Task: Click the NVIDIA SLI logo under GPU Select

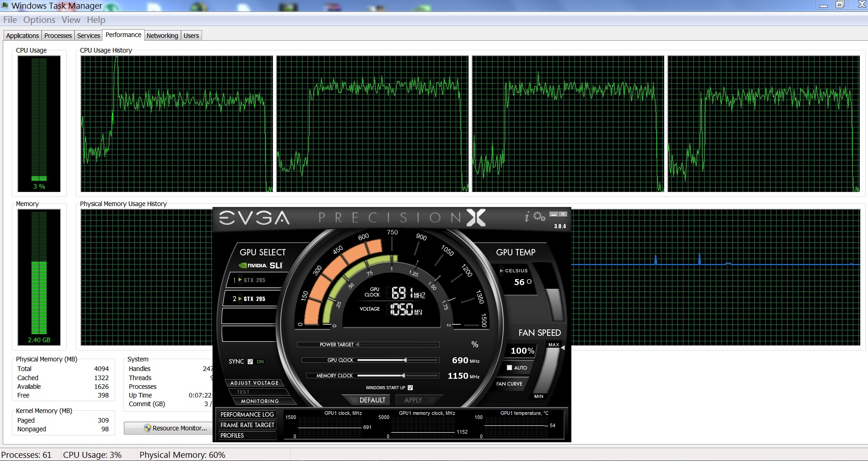Action: coord(261,265)
